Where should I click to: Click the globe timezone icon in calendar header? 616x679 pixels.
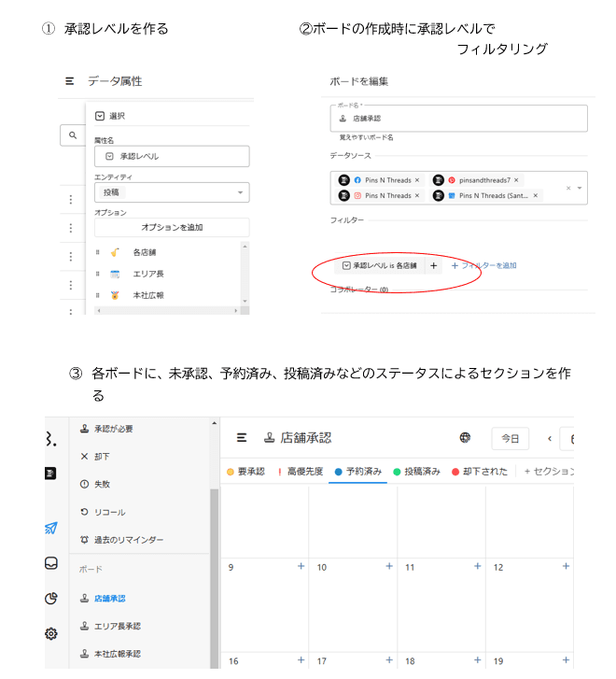465,437
